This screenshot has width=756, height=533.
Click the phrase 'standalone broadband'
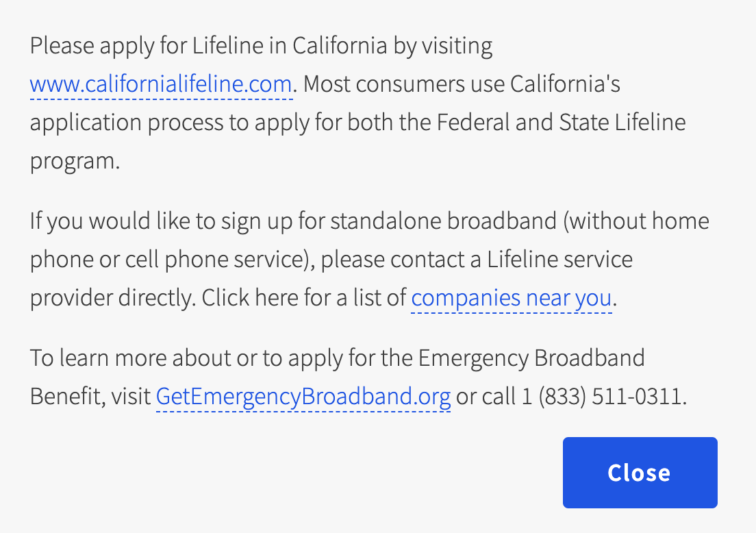tap(444, 221)
